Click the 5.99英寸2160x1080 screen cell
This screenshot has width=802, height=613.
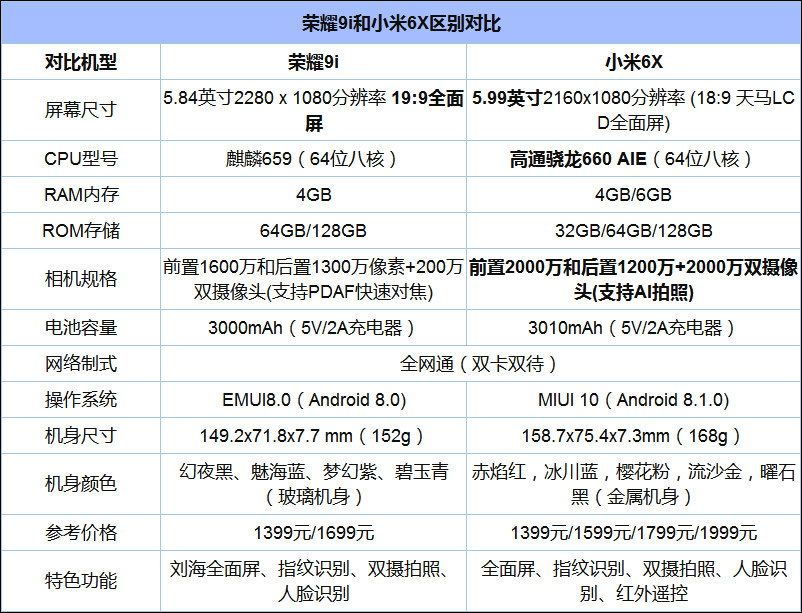click(x=633, y=110)
